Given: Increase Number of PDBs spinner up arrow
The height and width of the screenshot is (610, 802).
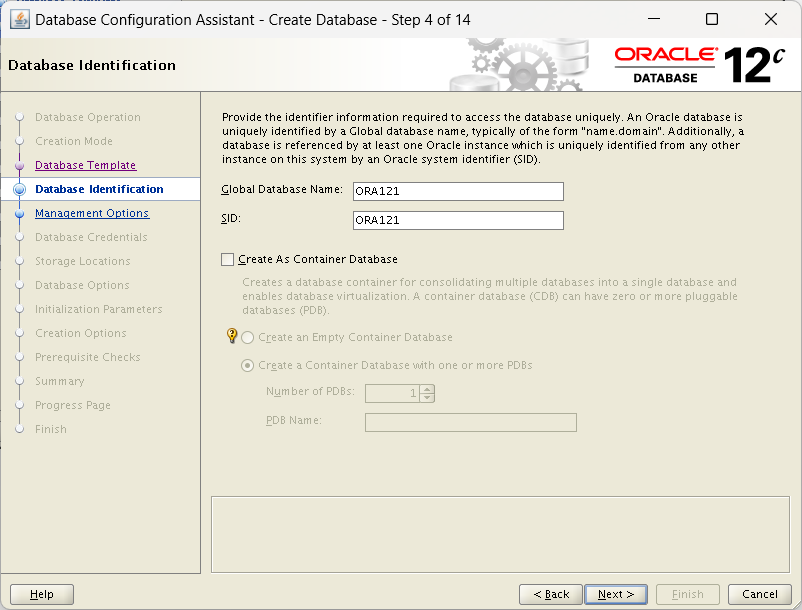Looking at the screenshot, I should [427, 389].
